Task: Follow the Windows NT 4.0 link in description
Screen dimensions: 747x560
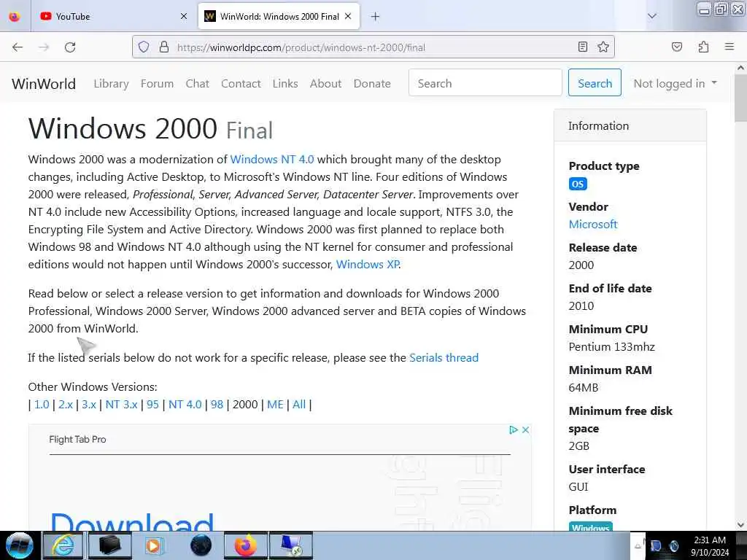Action: click(272, 159)
